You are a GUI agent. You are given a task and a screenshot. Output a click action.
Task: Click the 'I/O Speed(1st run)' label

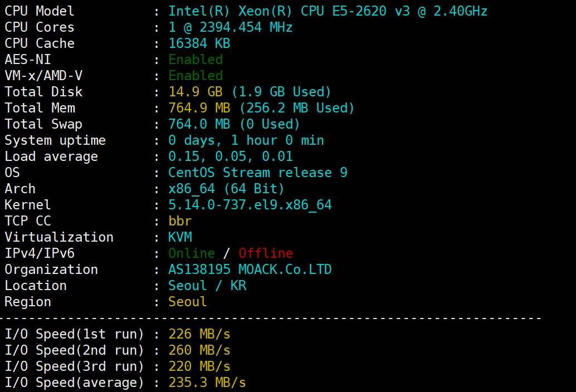74,334
